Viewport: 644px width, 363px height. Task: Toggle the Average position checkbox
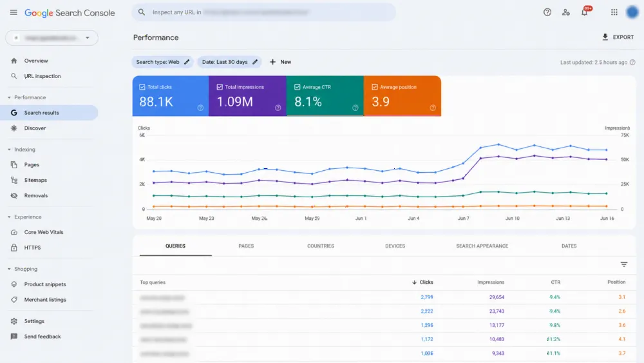coord(375,87)
